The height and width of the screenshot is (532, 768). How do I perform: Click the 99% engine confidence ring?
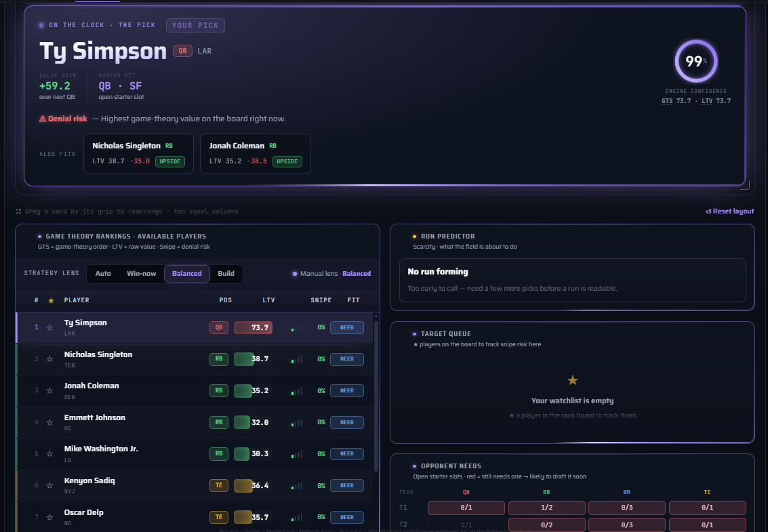click(x=696, y=61)
